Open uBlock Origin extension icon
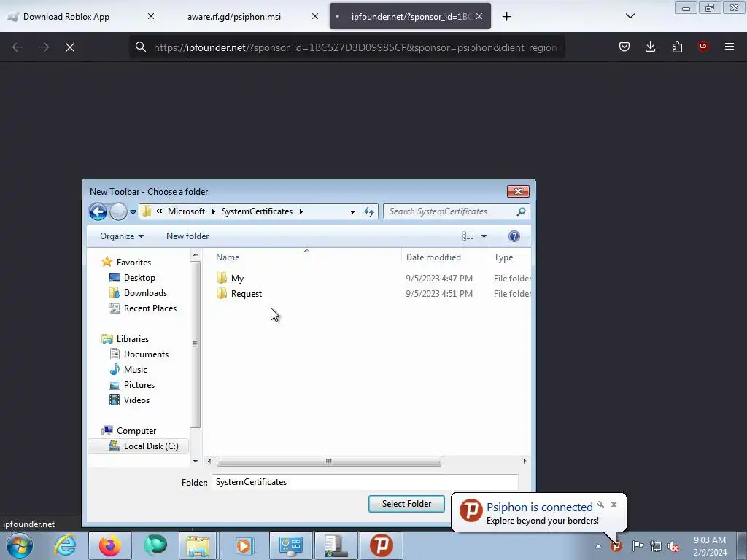The height and width of the screenshot is (560, 747). (703, 47)
